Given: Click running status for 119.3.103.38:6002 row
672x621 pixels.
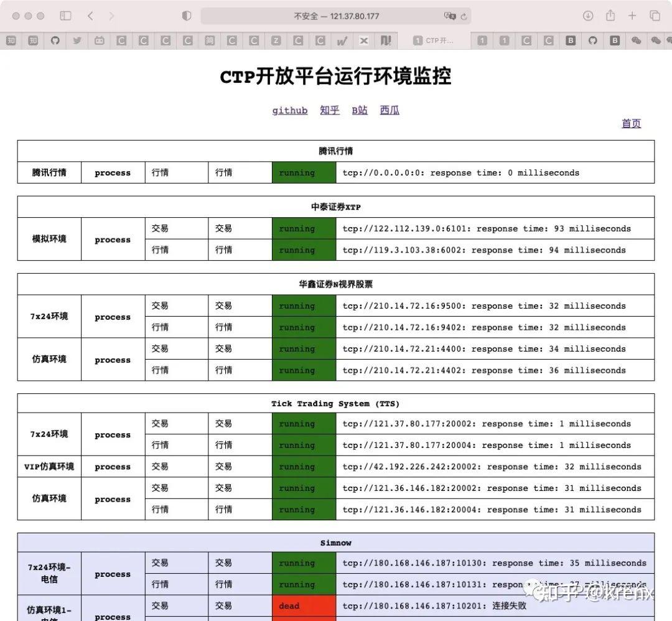Looking at the screenshot, I should (x=304, y=250).
